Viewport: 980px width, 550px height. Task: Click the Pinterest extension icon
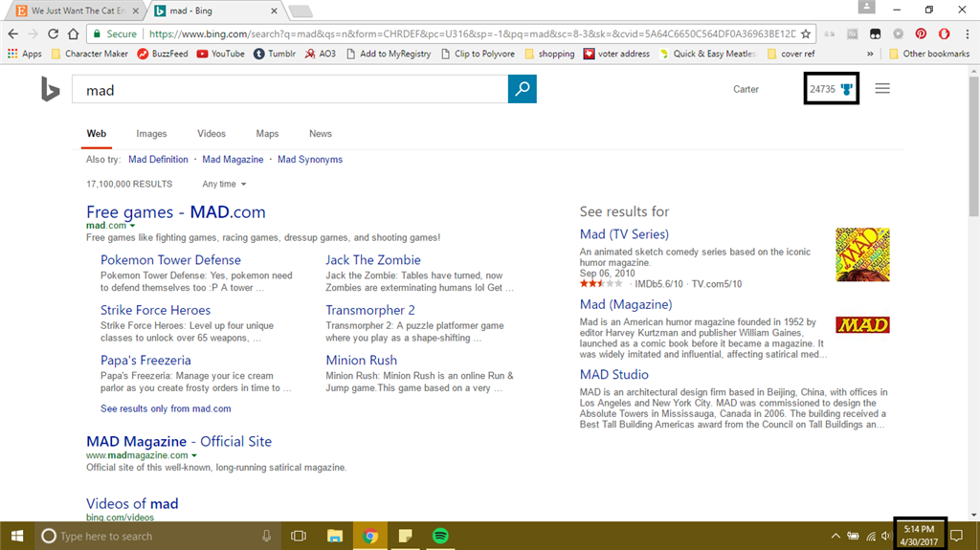(x=921, y=33)
